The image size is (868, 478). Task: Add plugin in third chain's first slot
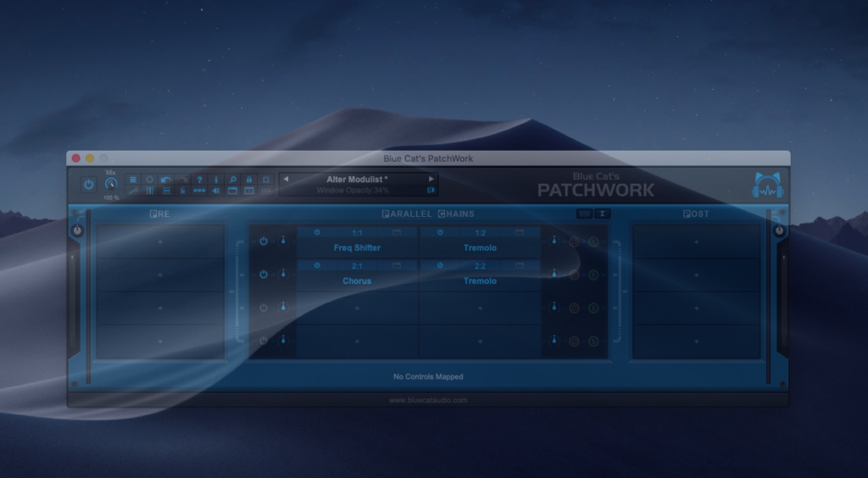tap(357, 308)
